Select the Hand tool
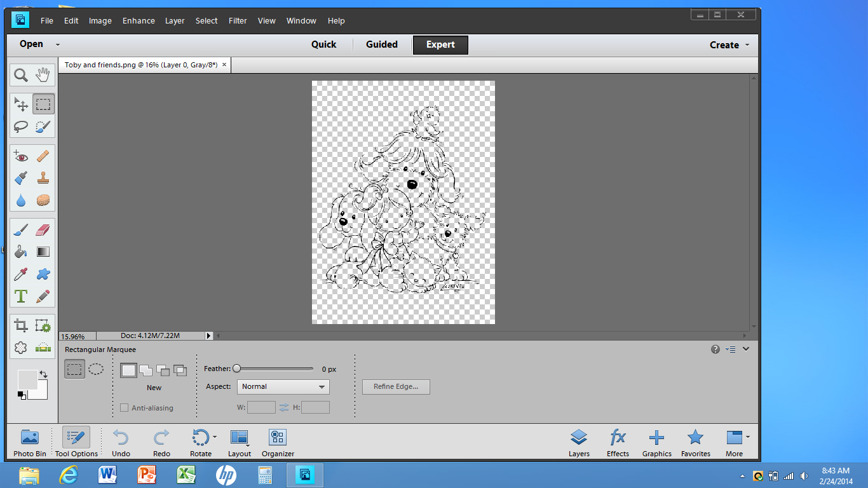 tap(43, 76)
